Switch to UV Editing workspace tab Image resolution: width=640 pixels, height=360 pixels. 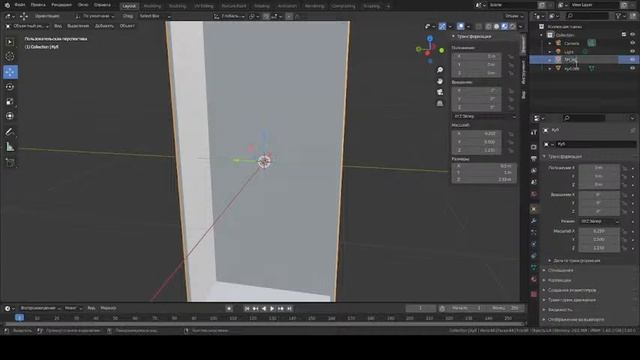tap(204, 6)
